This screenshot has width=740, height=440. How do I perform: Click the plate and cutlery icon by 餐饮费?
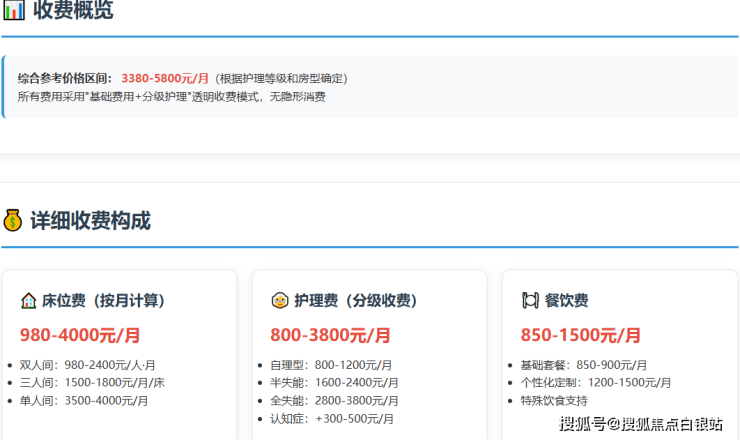pos(530,300)
